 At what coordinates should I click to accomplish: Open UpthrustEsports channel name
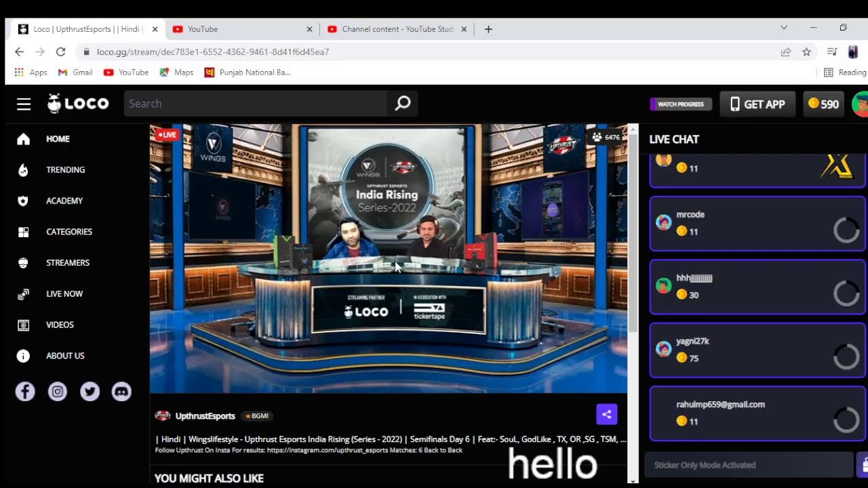[205, 416]
